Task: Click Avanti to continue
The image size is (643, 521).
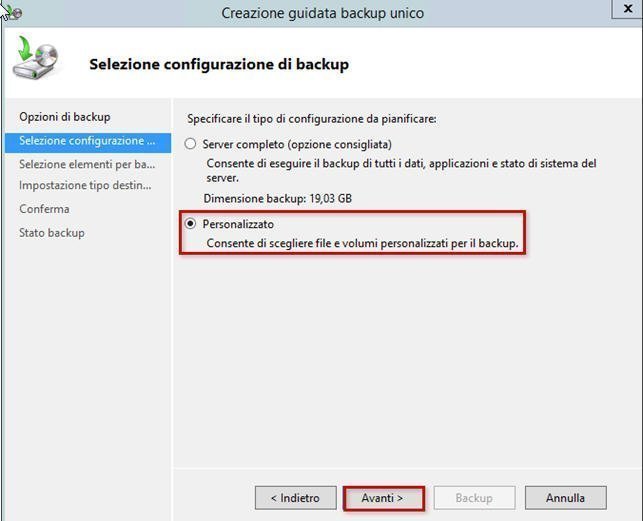Action: [383, 497]
